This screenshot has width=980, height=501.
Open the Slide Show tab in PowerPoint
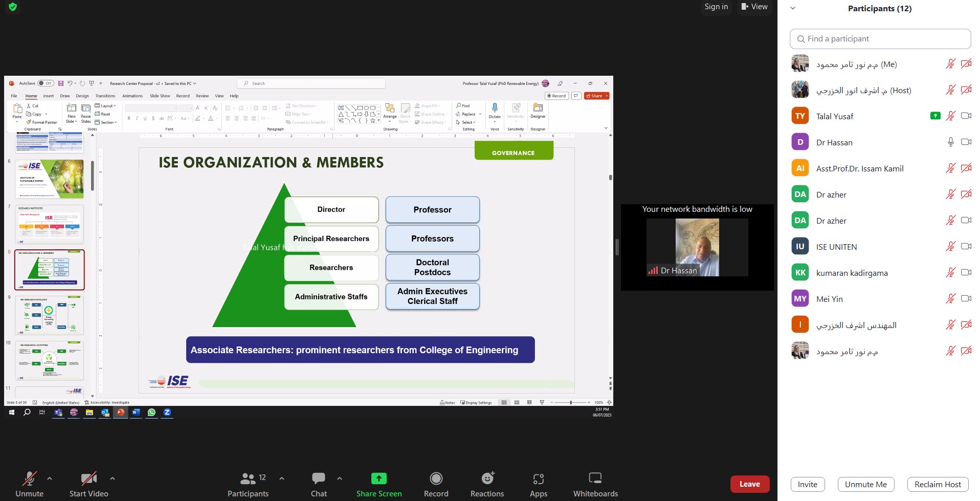point(160,96)
